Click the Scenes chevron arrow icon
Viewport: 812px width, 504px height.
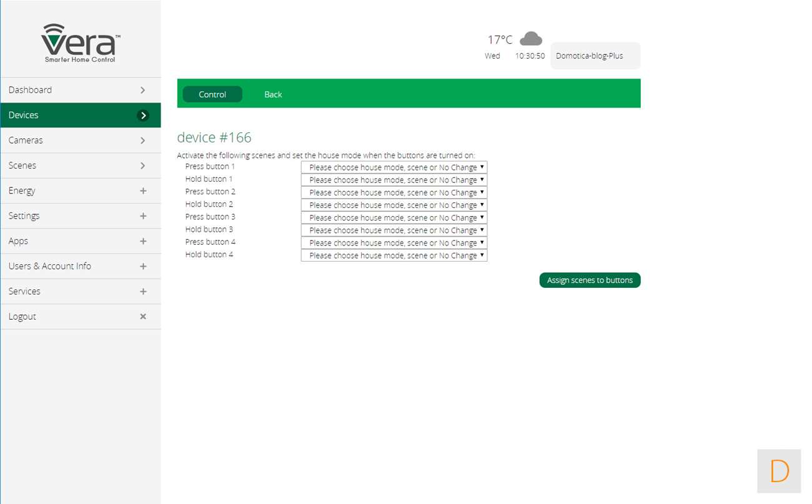tap(143, 166)
